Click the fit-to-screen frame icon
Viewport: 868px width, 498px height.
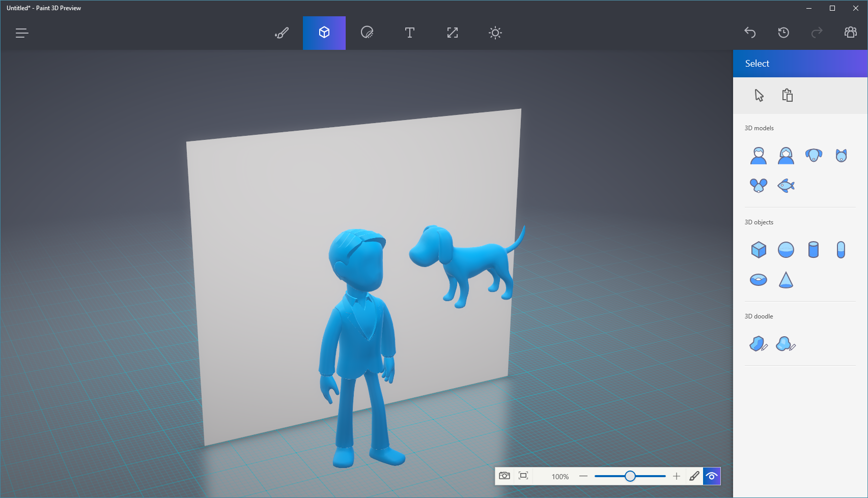point(523,476)
